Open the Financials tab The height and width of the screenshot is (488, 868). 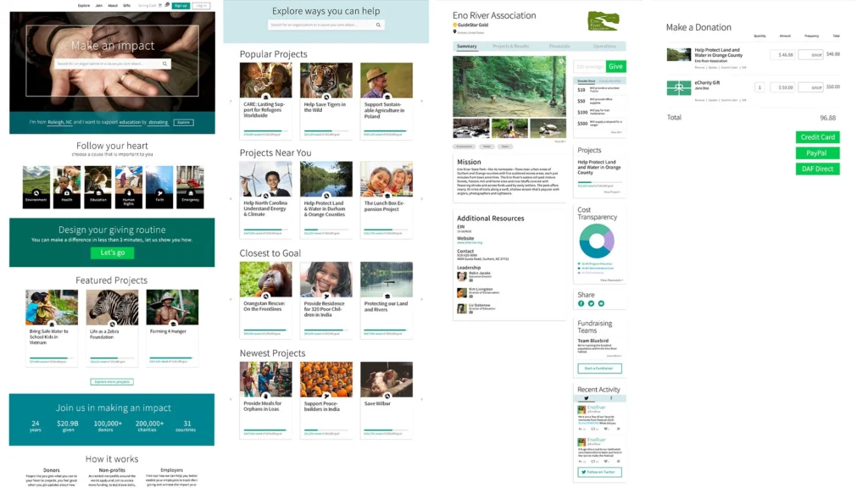click(x=559, y=47)
